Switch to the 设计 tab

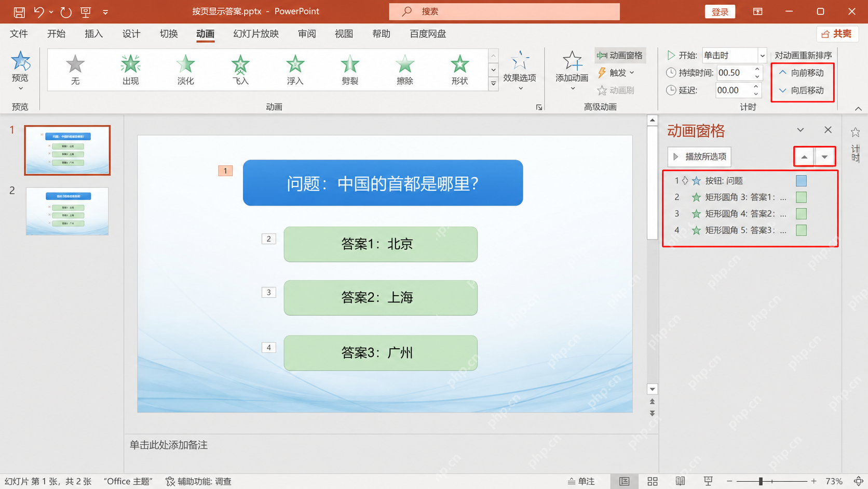coord(131,34)
